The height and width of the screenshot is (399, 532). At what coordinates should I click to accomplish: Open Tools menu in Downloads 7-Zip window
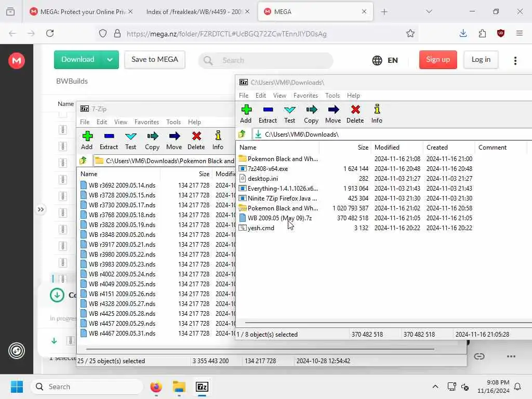tap(332, 96)
